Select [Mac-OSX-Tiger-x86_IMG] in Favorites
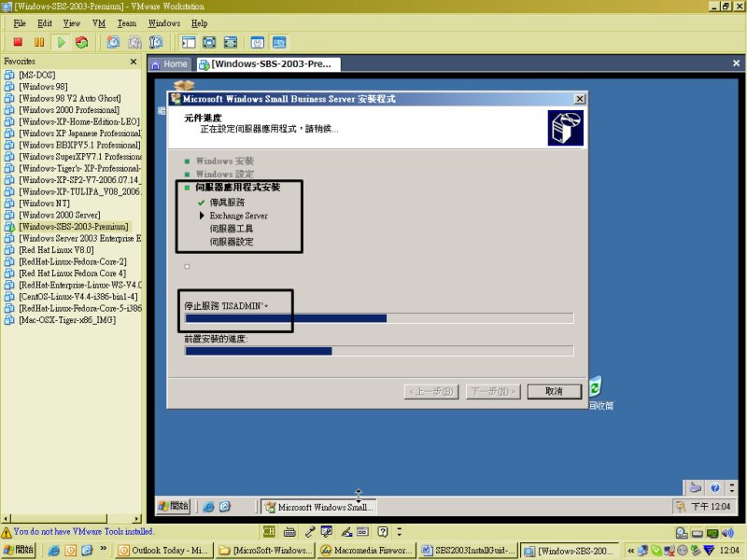 (67, 320)
